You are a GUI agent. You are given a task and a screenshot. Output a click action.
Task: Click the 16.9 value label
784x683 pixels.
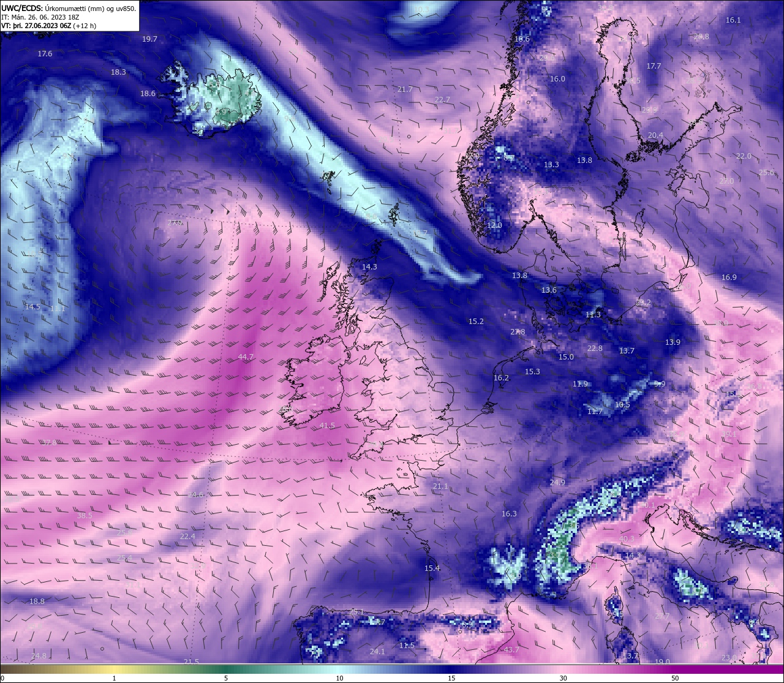click(x=729, y=277)
